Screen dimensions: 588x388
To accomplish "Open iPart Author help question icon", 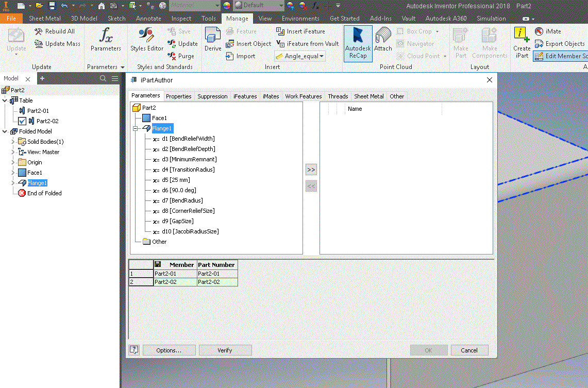I will pyautogui.click(x=134, y=350).
